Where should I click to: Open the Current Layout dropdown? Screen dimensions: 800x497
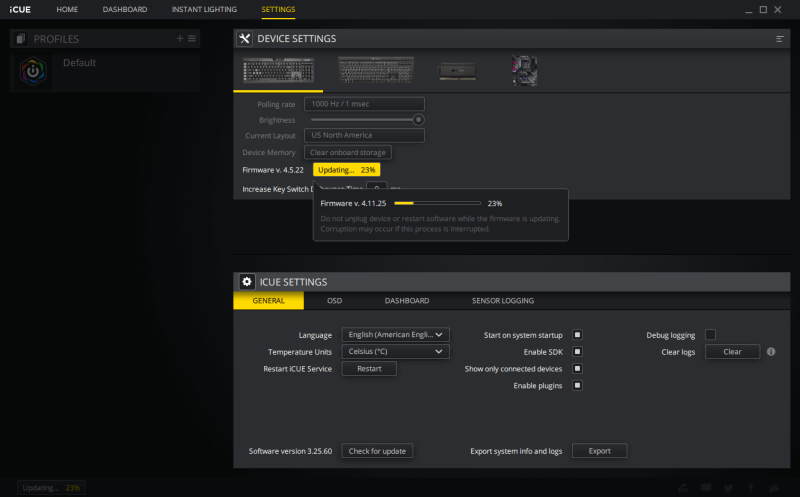364,135
